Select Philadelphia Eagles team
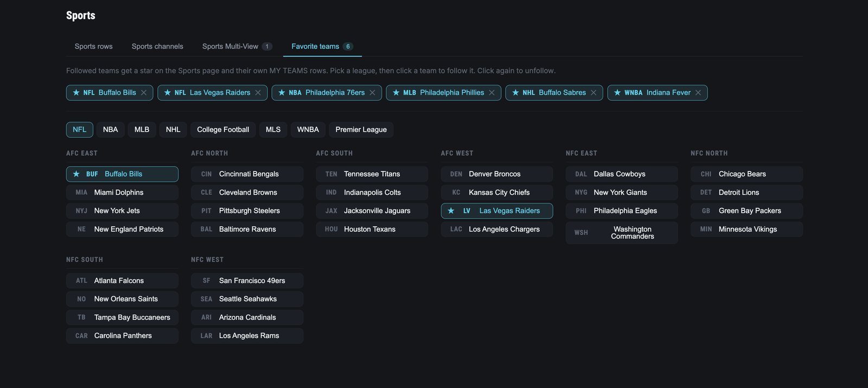The height and width of the screenshot is (388, 868). click(622, 211)
